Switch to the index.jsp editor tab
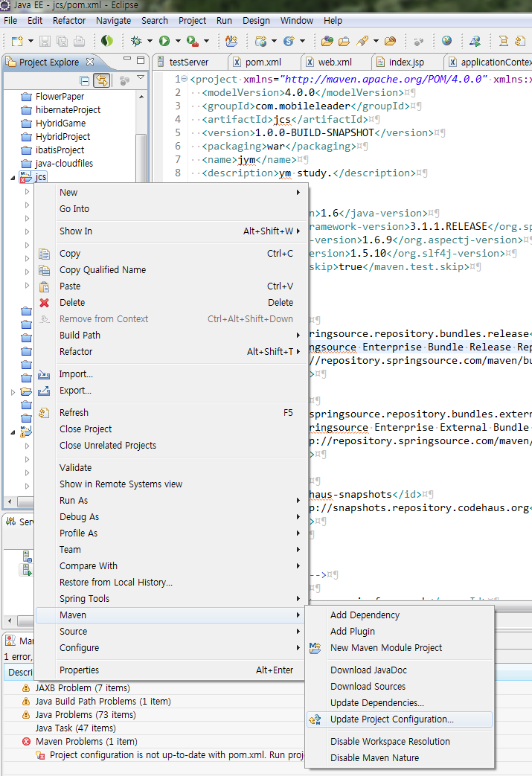Viewport: 532px width, 776px height. pyautogui.click(x=406, y=62)
